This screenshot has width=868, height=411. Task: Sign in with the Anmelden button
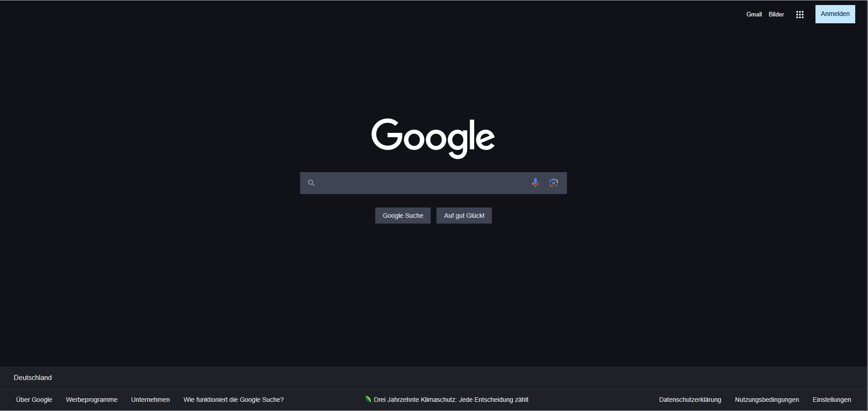point(835,14)
